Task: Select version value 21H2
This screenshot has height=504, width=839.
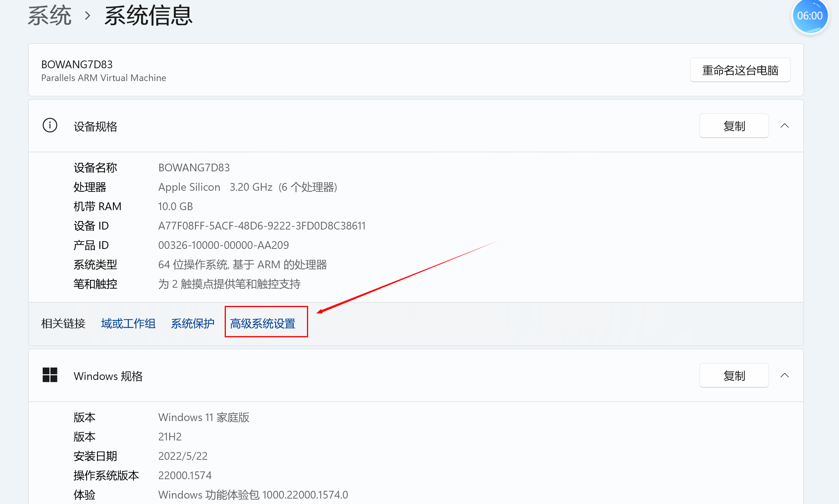Action: click(x=170, y=437)
